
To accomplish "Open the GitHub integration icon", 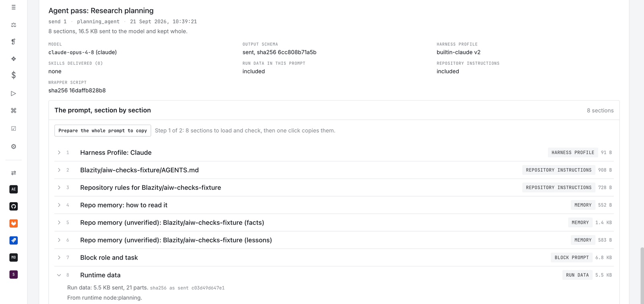I will [13, 206].
